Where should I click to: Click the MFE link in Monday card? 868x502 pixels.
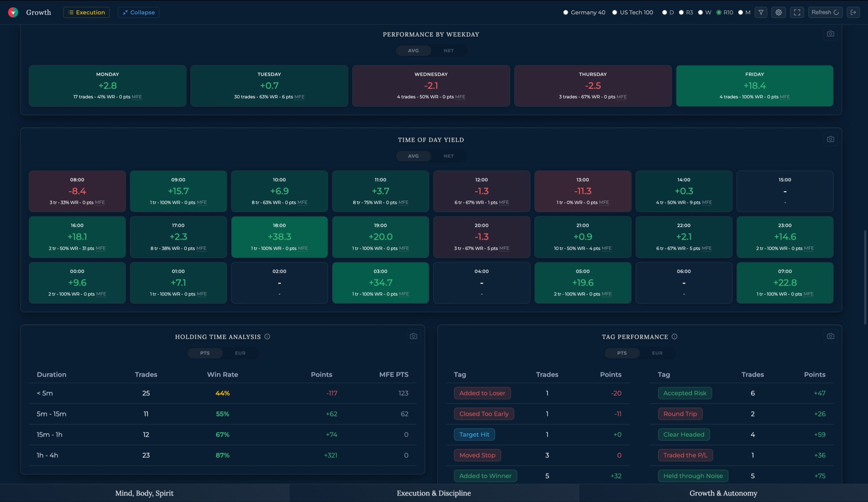[136, 97]
